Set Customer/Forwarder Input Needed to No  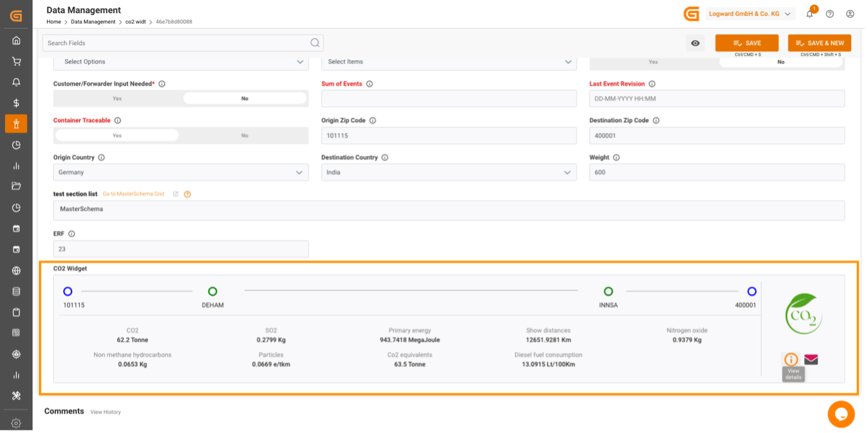point(245,99)
